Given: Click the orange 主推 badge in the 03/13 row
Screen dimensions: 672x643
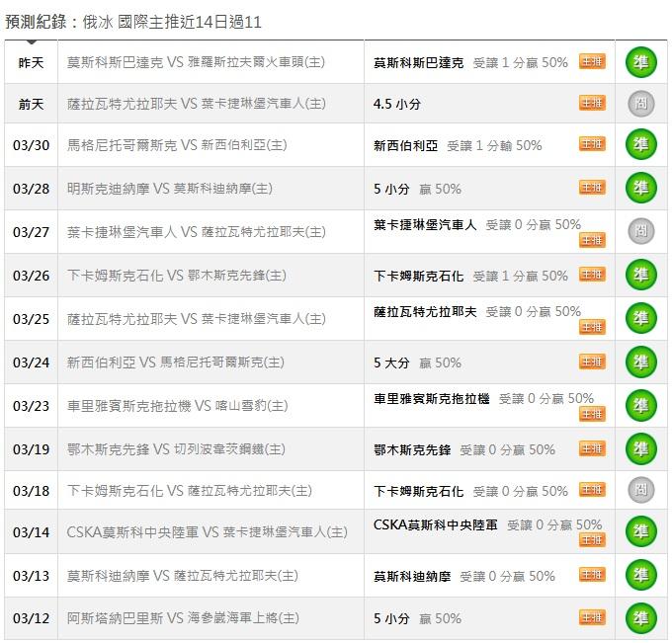Looking at the screenshot, I should (x=592, y=575).
